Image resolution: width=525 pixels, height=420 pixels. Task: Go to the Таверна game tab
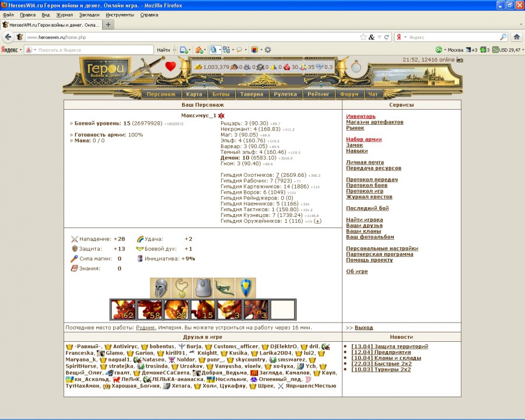coord(252,94)
